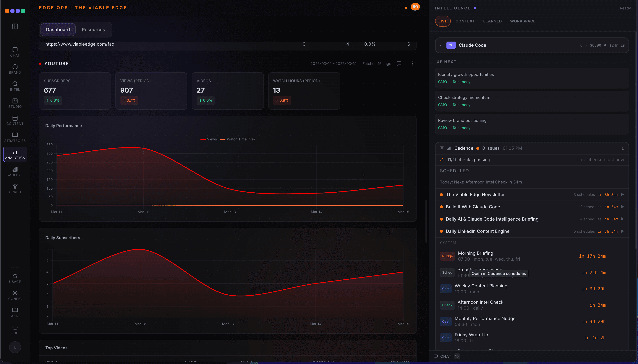Open the CHAT panel at bottom right
The width and height of the screenshot is (638, 364).
(446, 356)
